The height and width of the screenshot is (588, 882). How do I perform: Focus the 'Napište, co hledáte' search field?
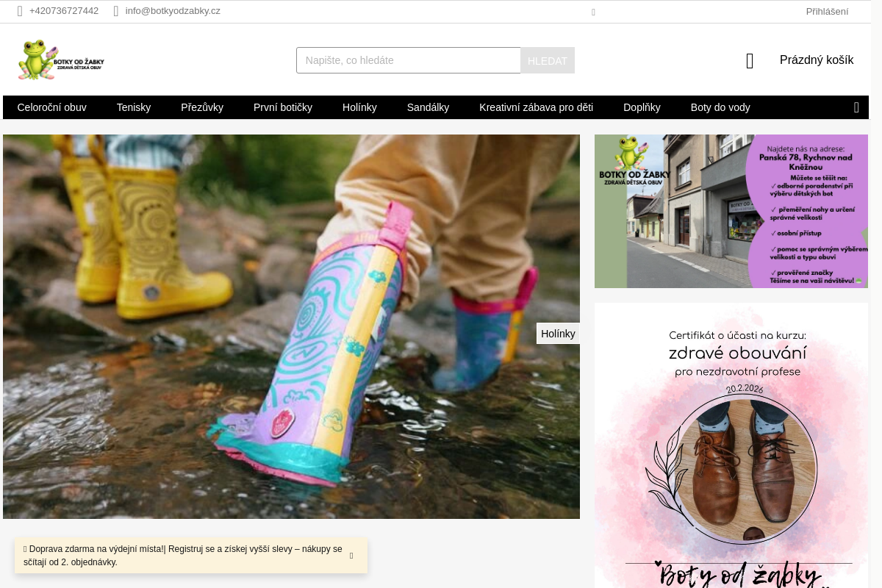tap(408, 60)
